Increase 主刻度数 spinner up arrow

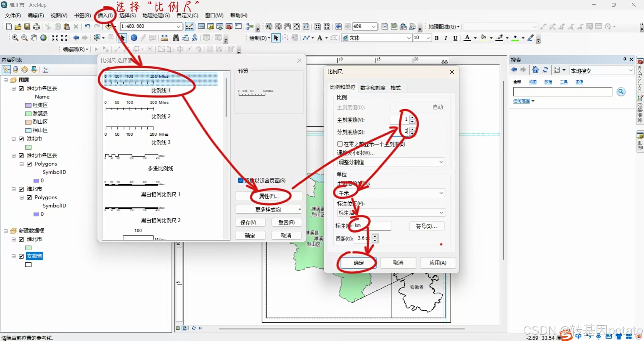click(x=413, y=117)
